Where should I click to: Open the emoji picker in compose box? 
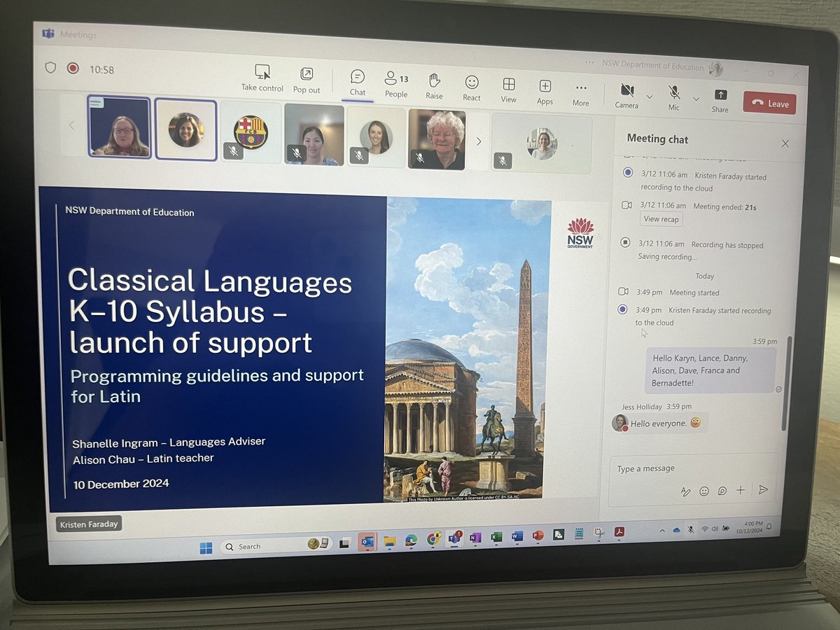click(704, 491)
